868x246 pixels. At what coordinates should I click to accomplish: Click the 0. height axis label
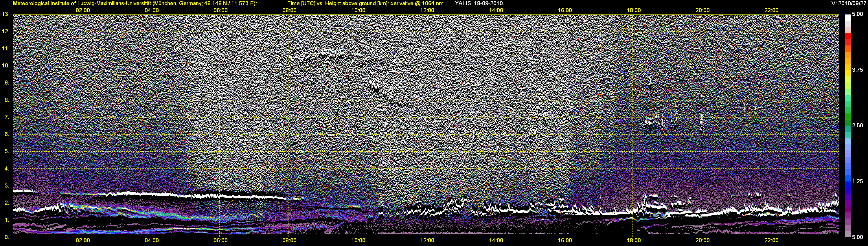click(7, 237)
